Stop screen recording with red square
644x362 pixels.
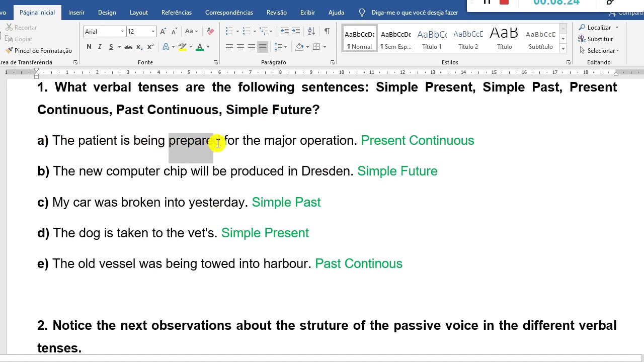(x=504, y=2)
